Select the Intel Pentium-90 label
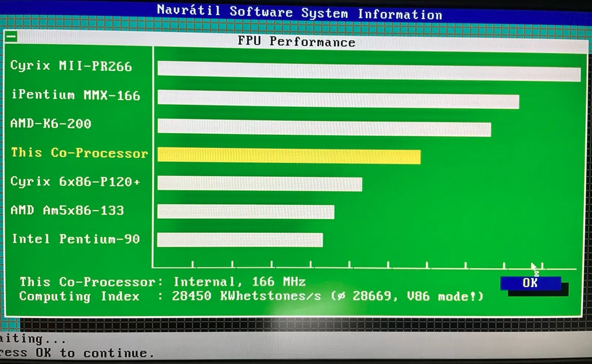This screenshot has width=592, height=364. (x=76, y=239)
